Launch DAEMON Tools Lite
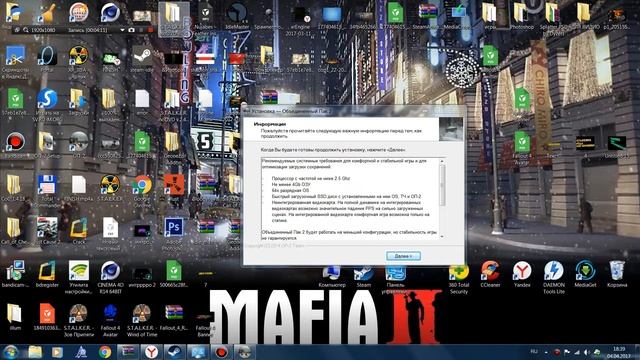This screenshot has height=360, width=640. (553, 278)
